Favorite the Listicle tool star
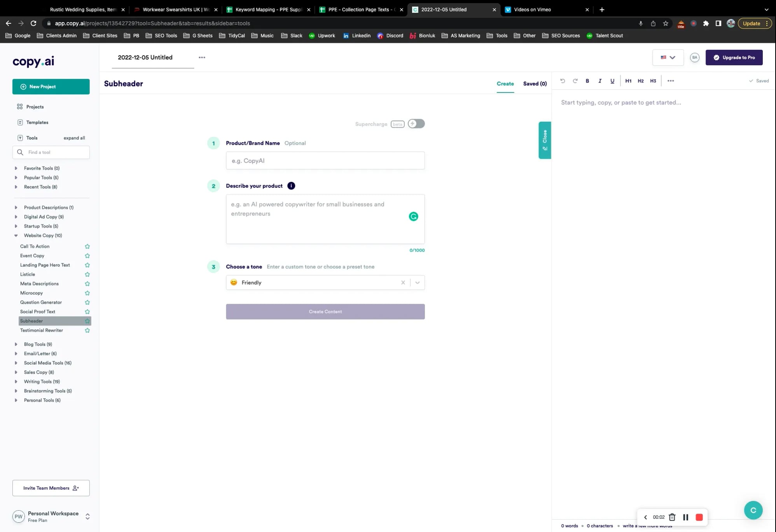 tap(87, 275)
